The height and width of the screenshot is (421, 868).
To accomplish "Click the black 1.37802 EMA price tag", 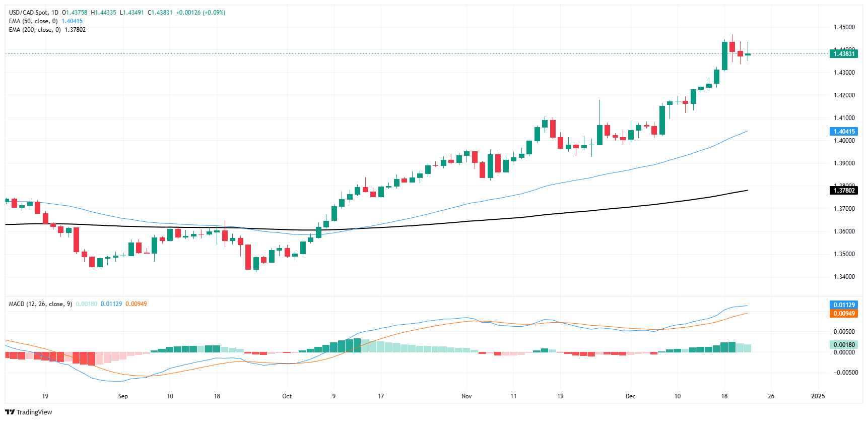I will 843,191.
